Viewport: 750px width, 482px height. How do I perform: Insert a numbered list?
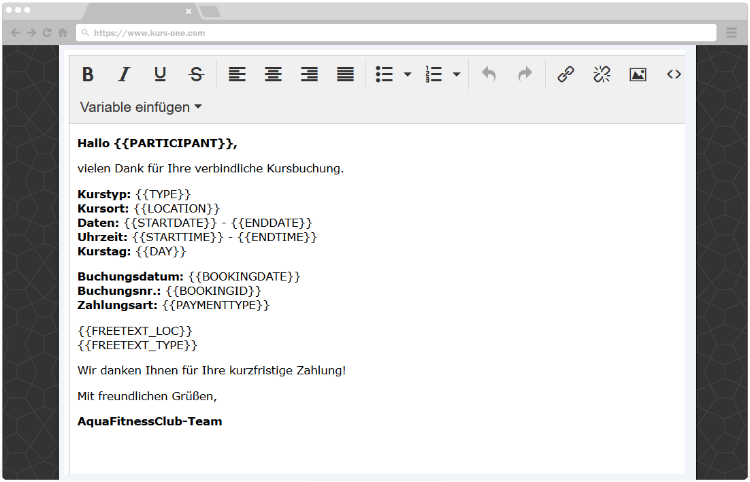click(x=433, y=75)
